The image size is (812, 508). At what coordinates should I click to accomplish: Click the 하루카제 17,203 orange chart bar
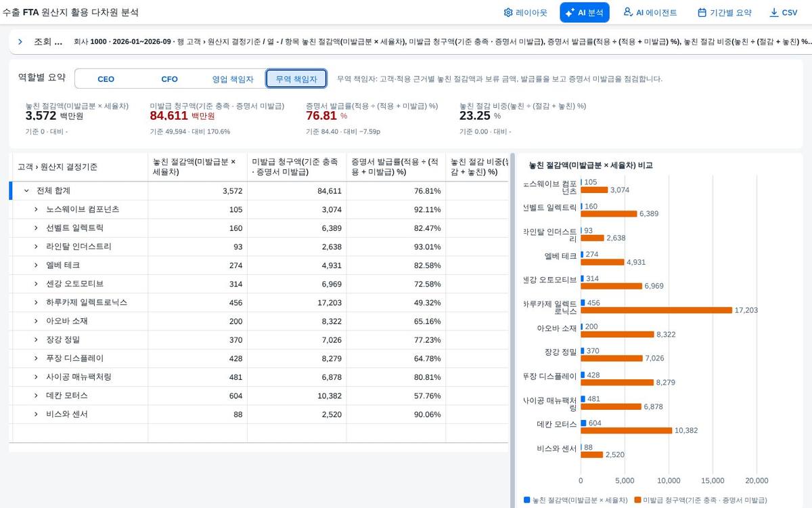(x=656, y=310)
